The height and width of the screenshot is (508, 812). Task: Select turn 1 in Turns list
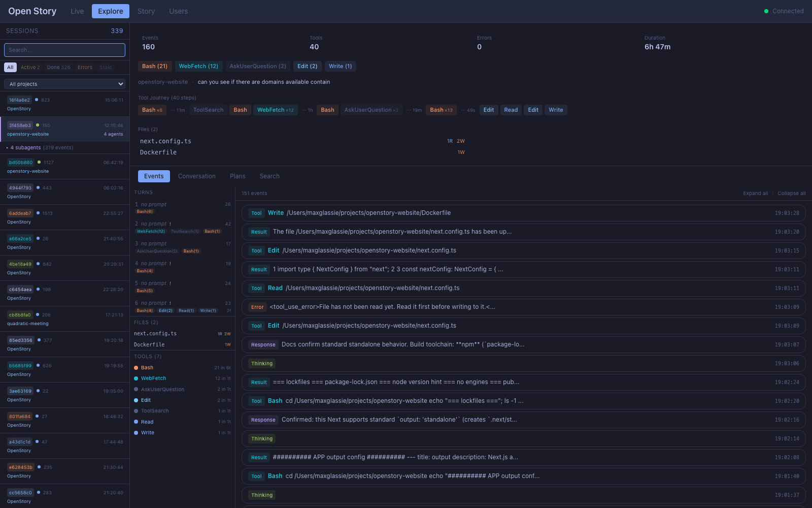point(183,208)
